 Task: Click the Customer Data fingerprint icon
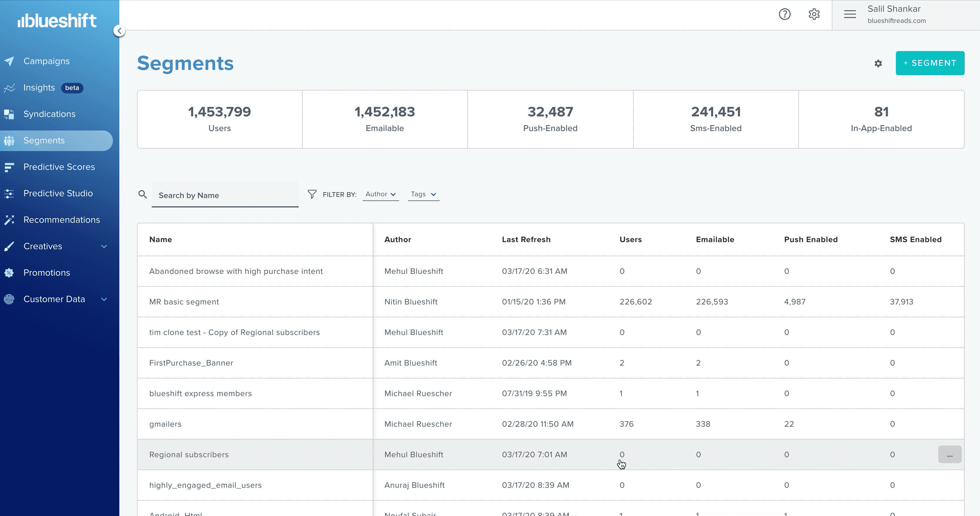[x=9, y=299]
